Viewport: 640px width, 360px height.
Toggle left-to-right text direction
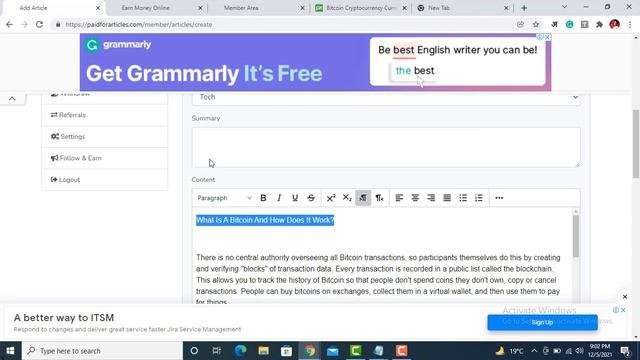coord(363,198)
